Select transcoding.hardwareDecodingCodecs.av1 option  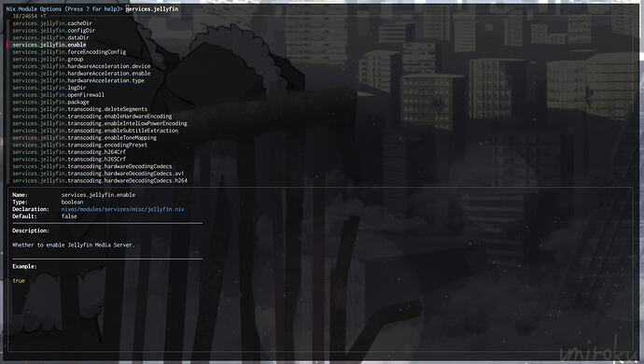[x=98, y=174]
